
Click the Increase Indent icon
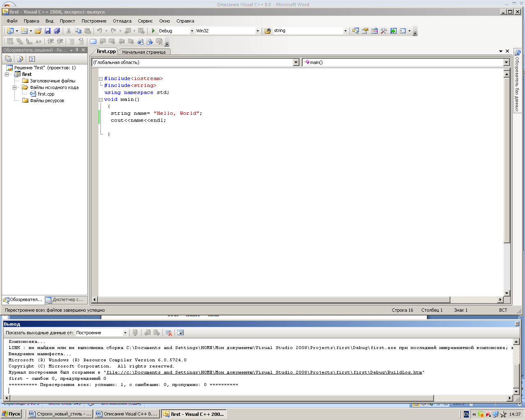click(60, 41)
